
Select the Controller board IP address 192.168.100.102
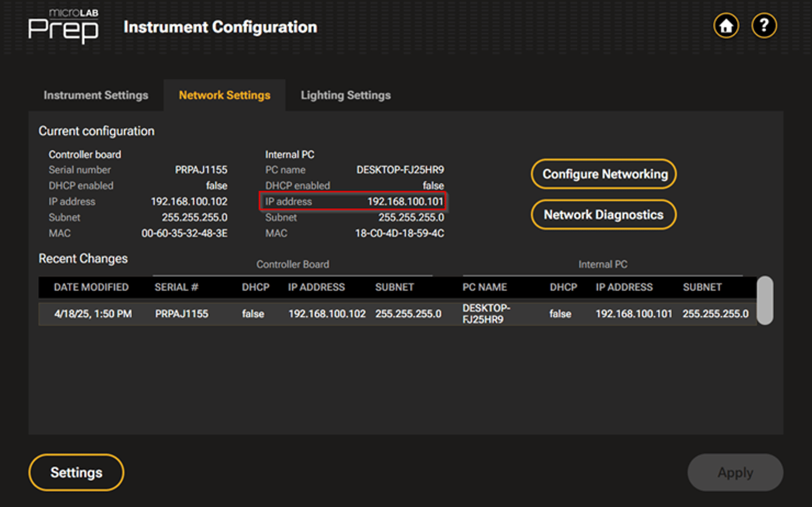(x=189, y=201)
